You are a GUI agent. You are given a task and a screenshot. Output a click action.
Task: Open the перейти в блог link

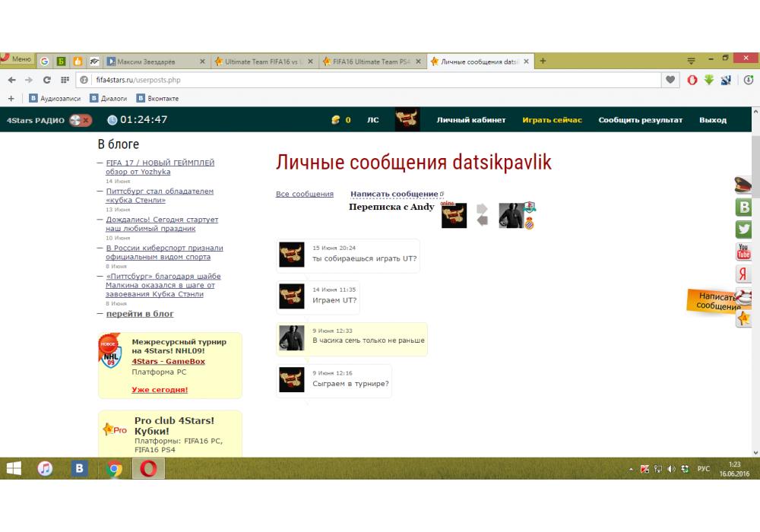(x=139, y=314)
